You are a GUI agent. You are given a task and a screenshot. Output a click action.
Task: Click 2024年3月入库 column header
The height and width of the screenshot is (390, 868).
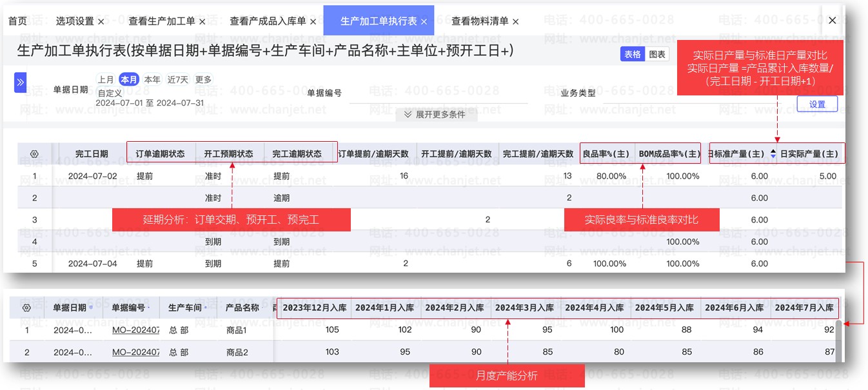525,307
